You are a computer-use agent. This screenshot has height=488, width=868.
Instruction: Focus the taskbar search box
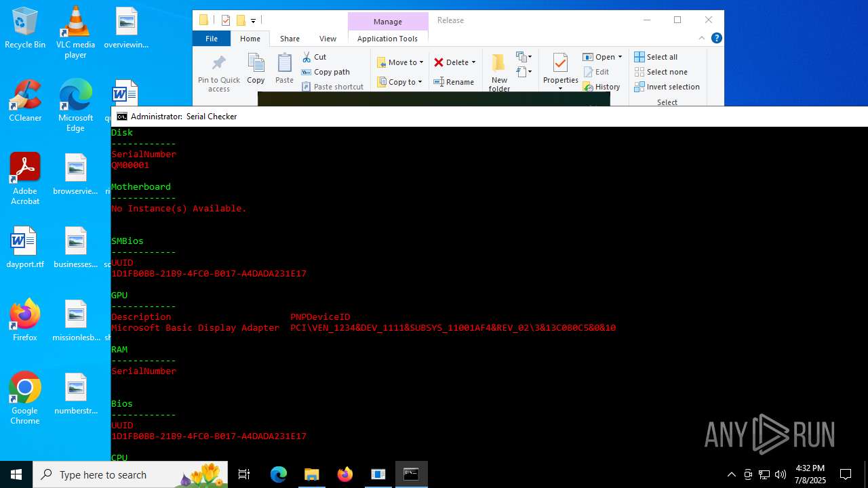point(132,474)
